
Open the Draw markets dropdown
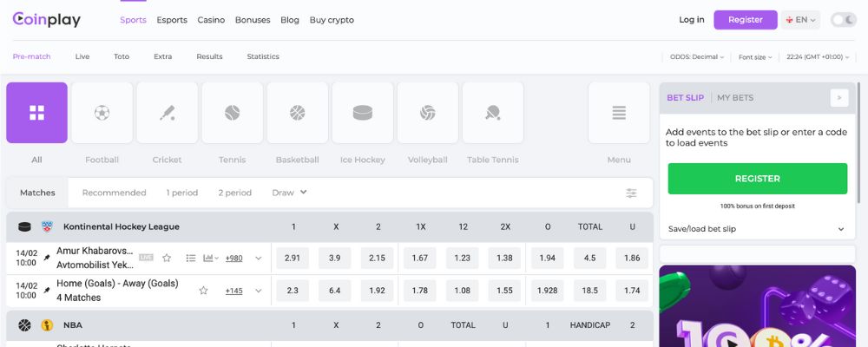pyautogui.click(x=289, y=193)
